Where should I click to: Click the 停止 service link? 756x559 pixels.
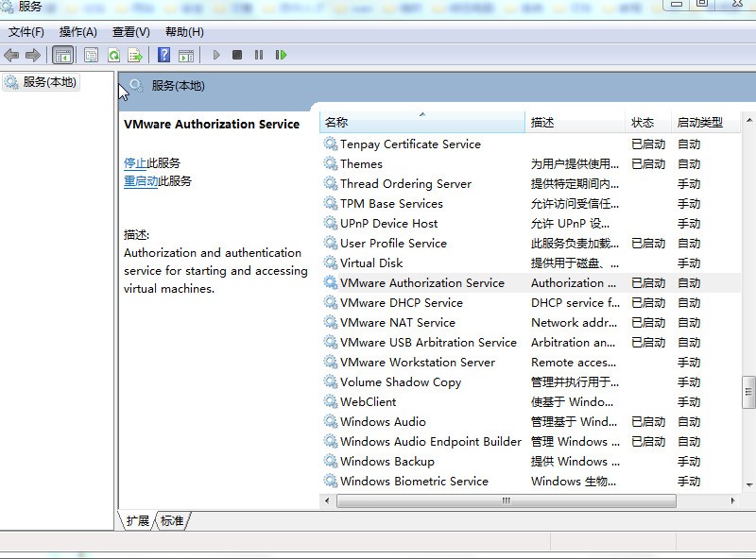(135, 163)
